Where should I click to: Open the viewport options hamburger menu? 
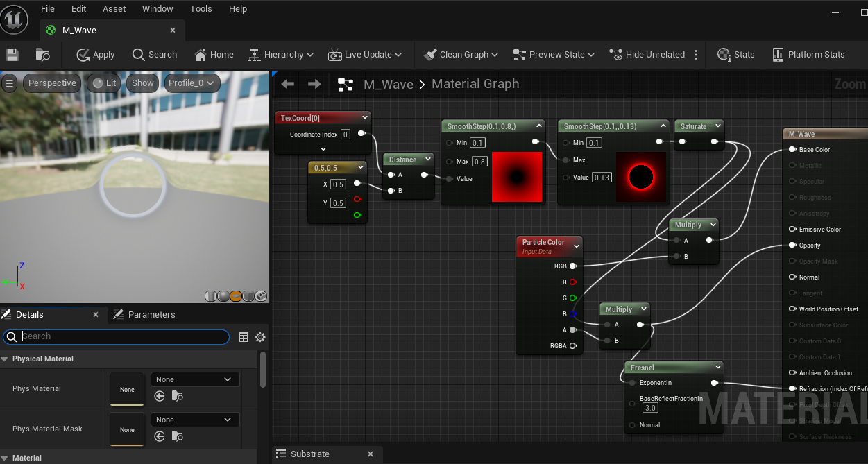click(9, 83)
